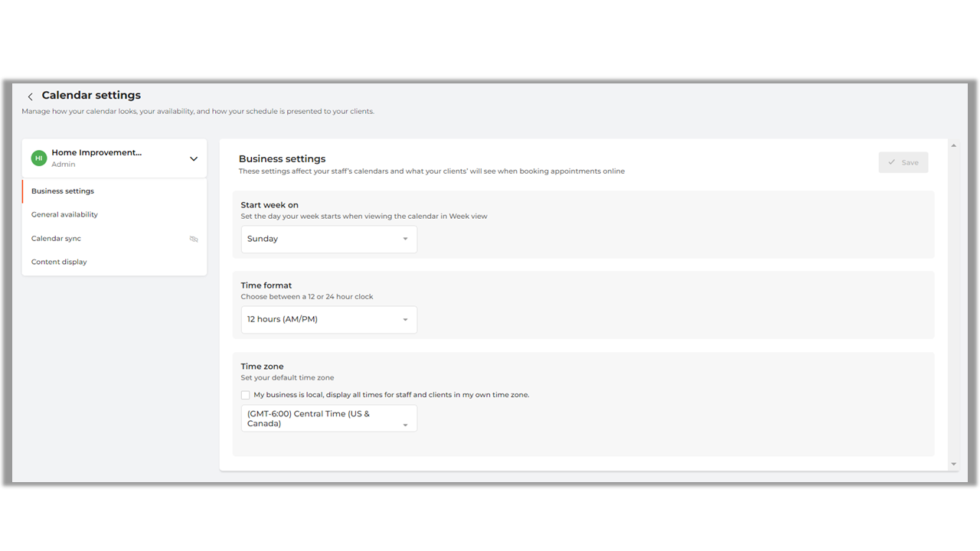Enable the local business time zone checkbox
The width and height of the screenshot is (980, 551).
coord(245,394)
